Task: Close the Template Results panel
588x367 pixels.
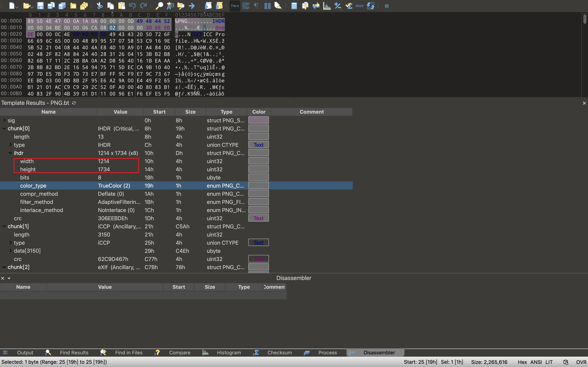Action: (584, 103)
